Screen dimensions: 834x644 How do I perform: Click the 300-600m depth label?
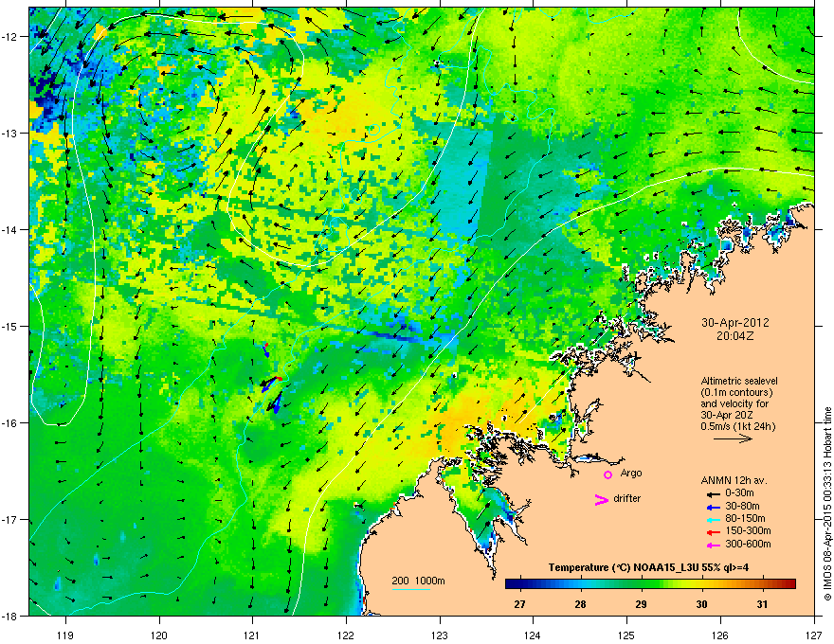tap(748, 545)
